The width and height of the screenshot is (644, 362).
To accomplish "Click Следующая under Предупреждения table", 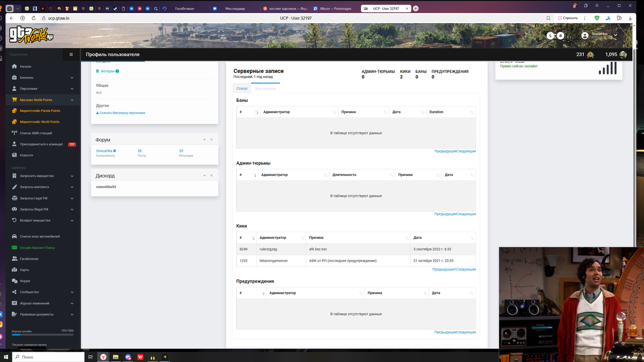I will tap(466, 332).
